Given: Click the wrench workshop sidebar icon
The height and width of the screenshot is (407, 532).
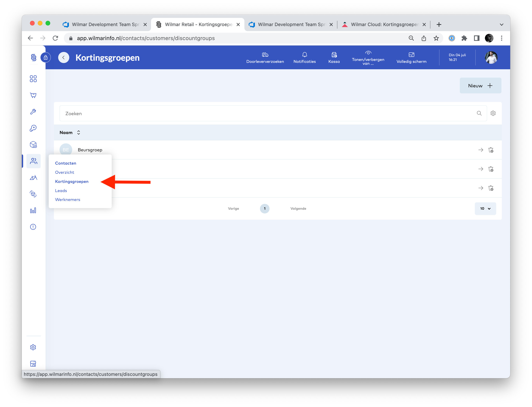Looking at the screenshot, I should click(x=33, y=112).
